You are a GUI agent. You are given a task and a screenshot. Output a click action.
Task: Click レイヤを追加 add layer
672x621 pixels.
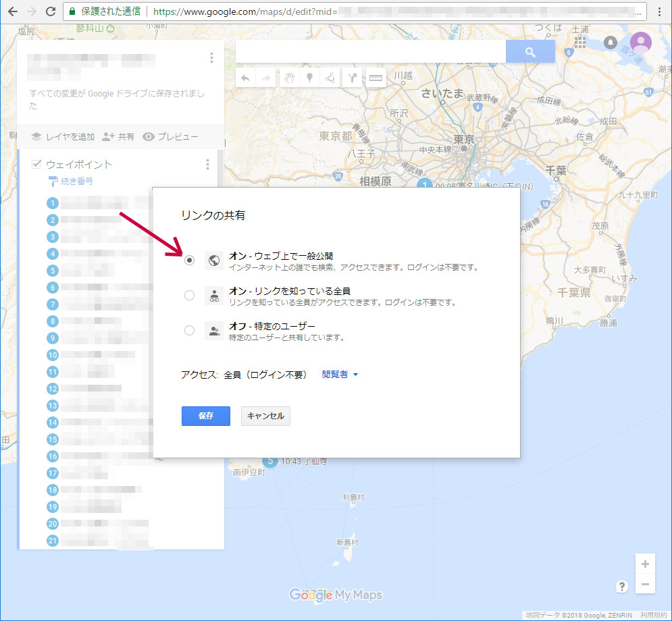click(63, 136)
